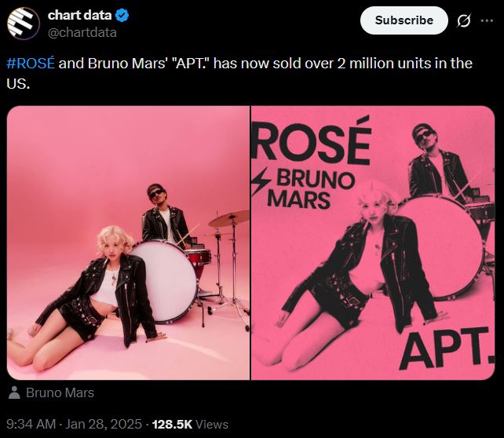This screenshot has height=438, width=504.
Task: Open the three-dot More options menu
Action: 487,20
